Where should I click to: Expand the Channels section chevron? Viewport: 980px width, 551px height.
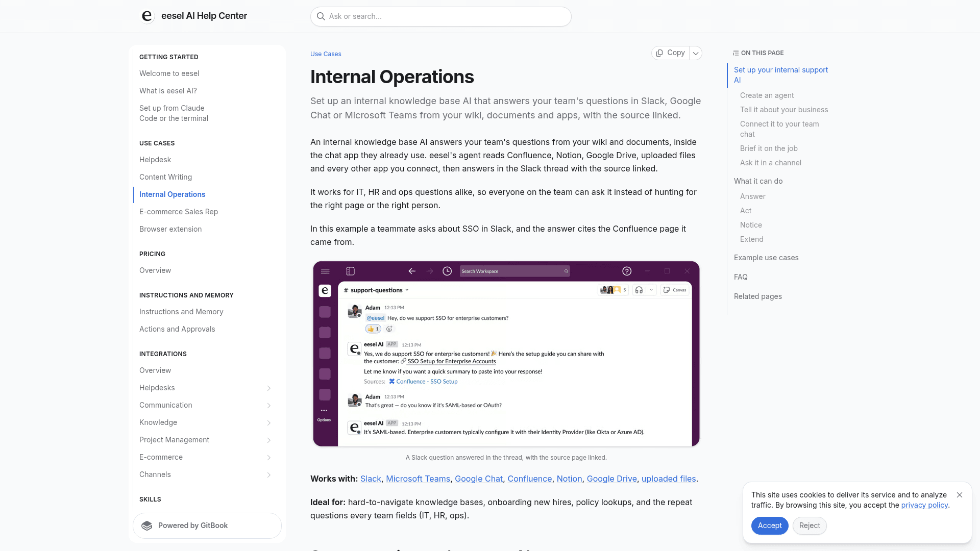click(269, 475)
